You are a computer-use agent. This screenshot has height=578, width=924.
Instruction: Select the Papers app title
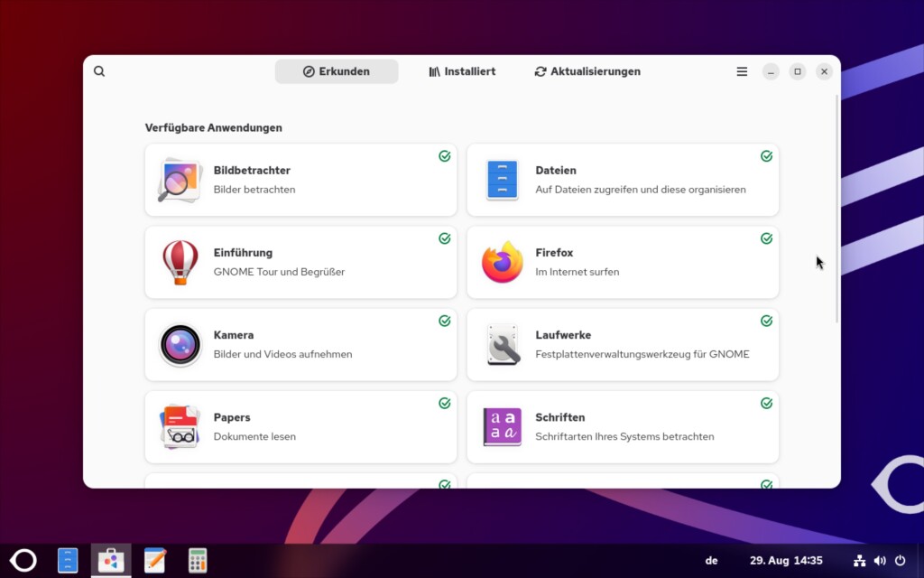pos(232,417)
